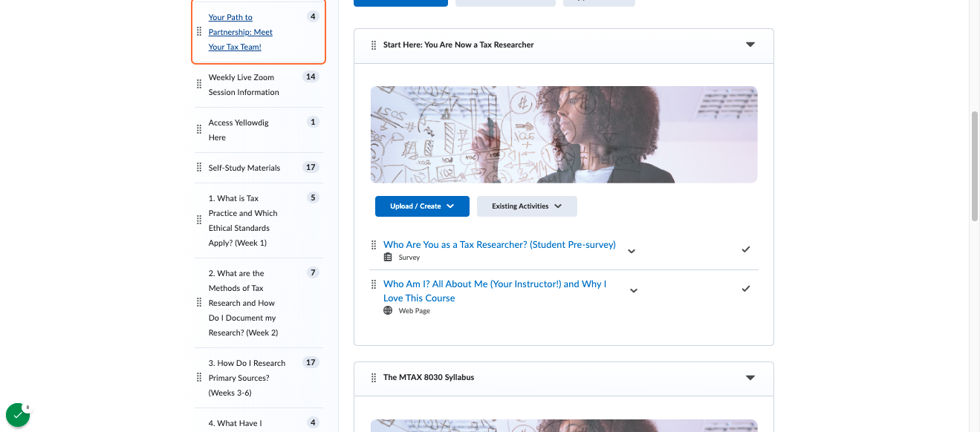Select How Do I Research Primary Sources module
The height and width of the screenshot is (432, 980).
coord(247,378)
